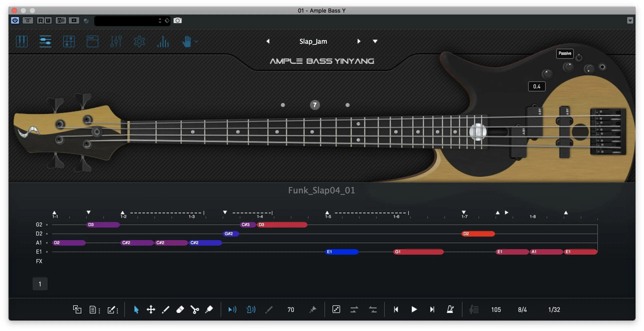Jump to riff start button

396,309
